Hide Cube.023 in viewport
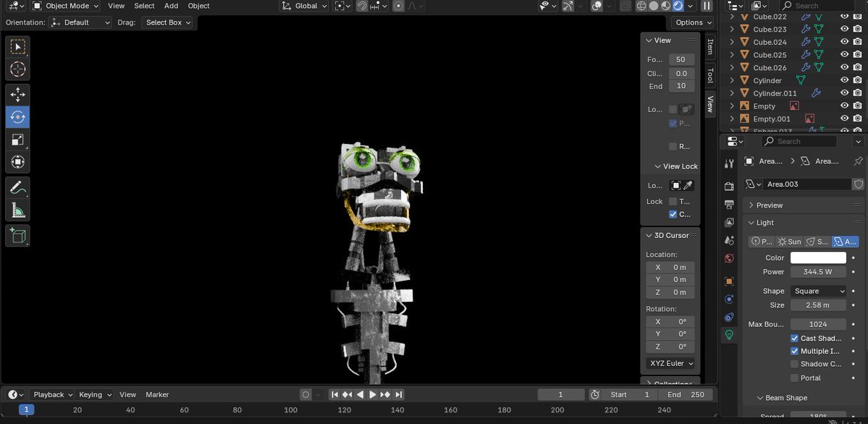Image resolution: width=868 pixels, height=424 pixels. 844,30
